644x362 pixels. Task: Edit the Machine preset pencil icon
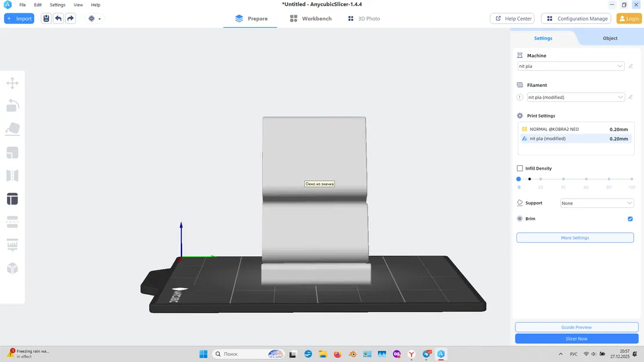[x=631, y=66]
